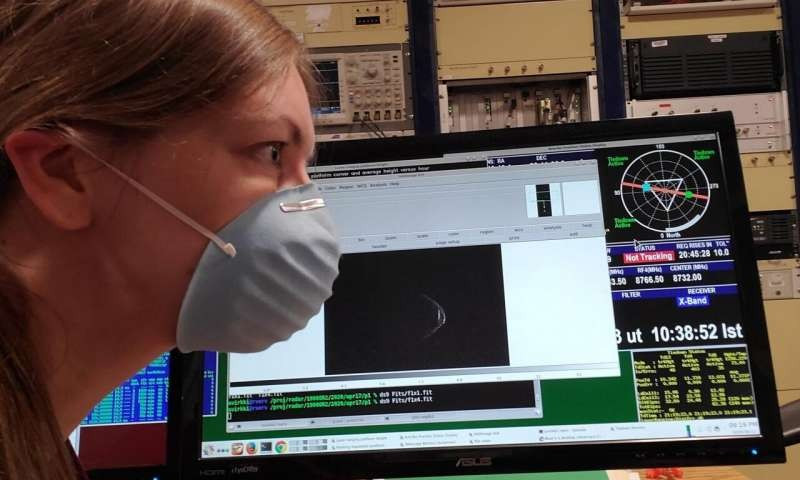Click the ds9 panner thumbnail image

tap(544, 200)
